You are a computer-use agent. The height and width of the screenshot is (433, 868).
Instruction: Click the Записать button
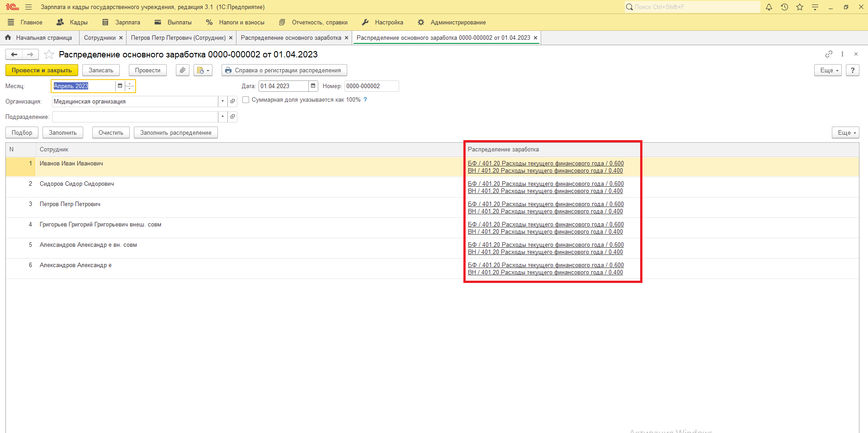101,71
